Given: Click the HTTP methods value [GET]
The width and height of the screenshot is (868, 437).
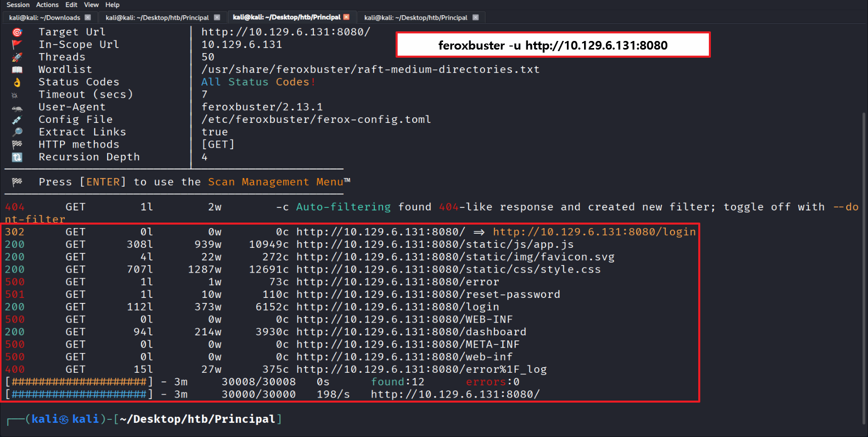Looking at the screenshot, I should point(218,145).
